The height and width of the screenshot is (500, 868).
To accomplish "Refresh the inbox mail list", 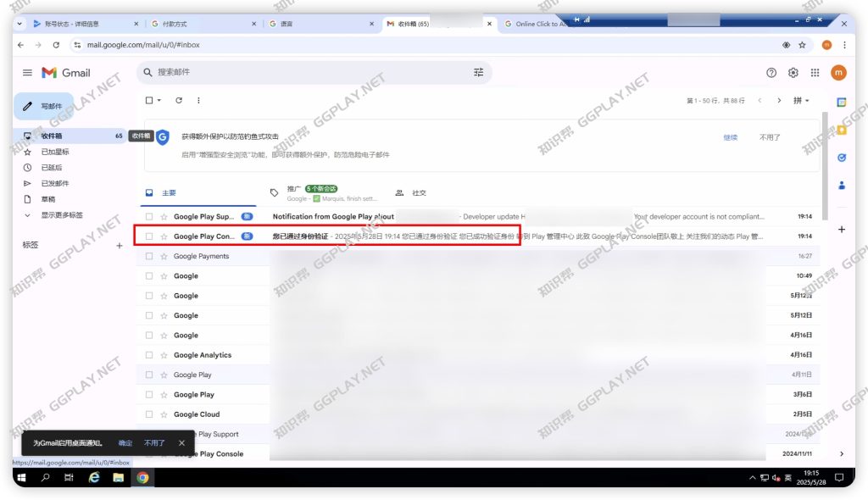I will pyautogui.click(x=179, y=100).
